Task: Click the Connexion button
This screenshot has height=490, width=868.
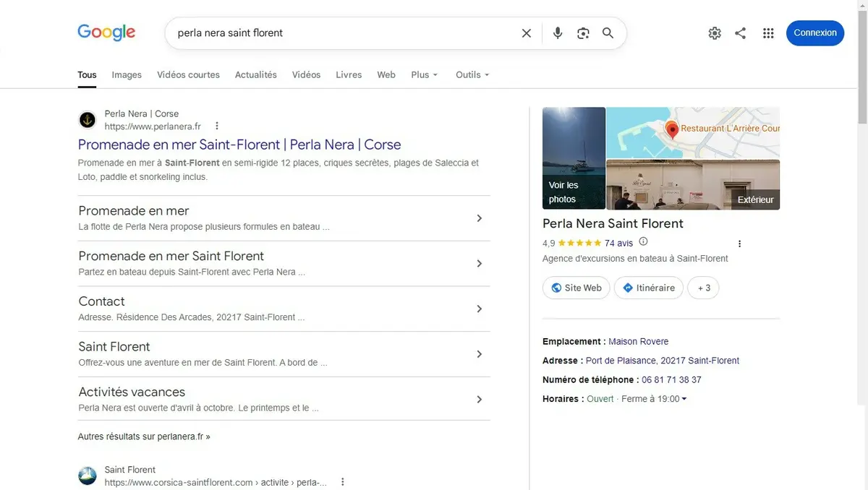Action: click(x=815, y=33)
